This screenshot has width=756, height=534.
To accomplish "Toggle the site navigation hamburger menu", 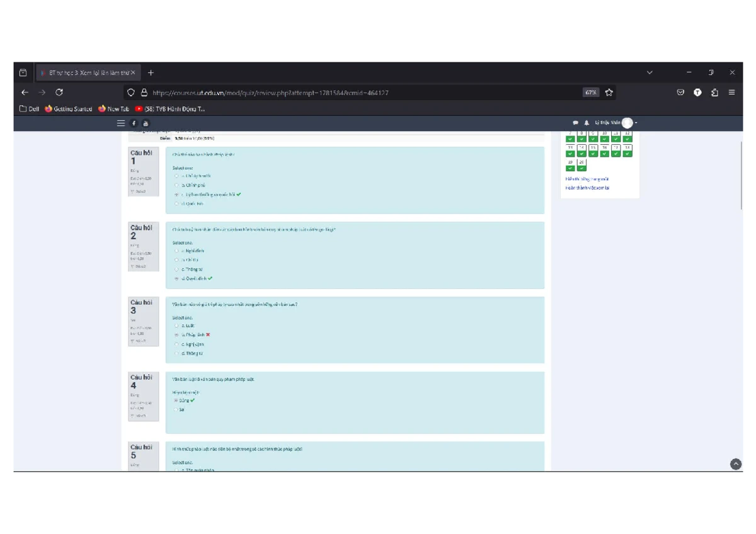I will [x=121, y=123].
